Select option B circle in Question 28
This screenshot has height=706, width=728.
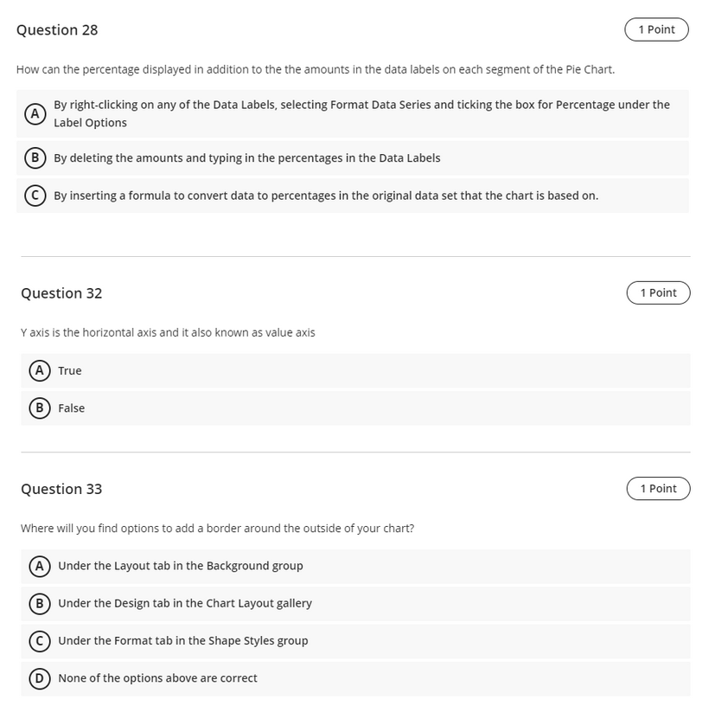point(35,158)
